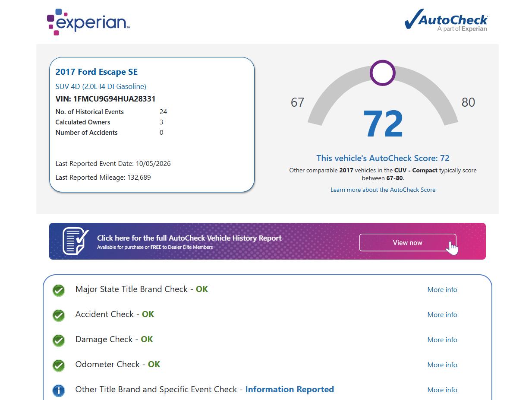
Task: Open More info for Other Title Brand Check
Action: [442, 390]
